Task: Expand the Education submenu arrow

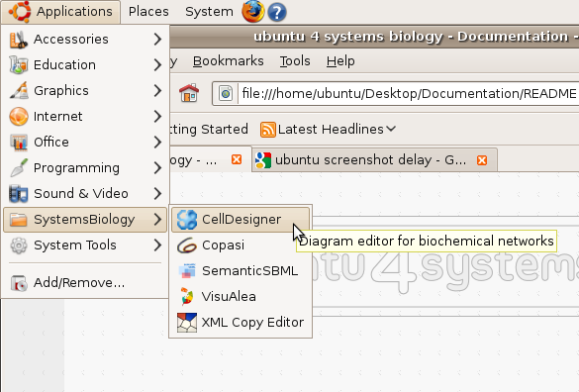Action: click(x=157, y=65)
